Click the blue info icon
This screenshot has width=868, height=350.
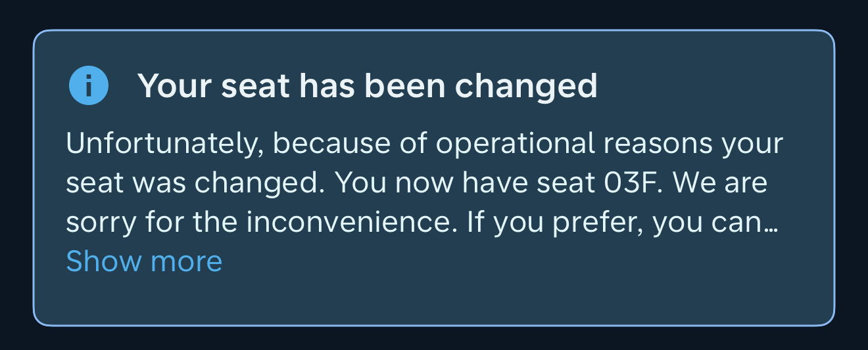[x=88, y=86]
